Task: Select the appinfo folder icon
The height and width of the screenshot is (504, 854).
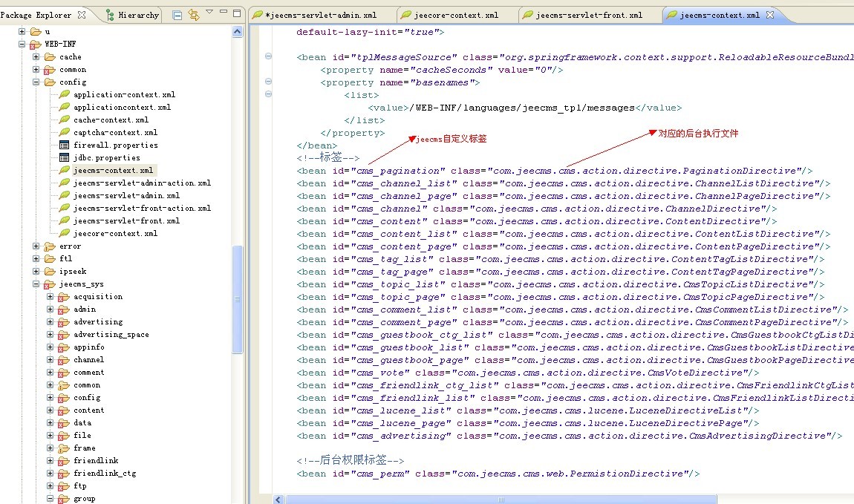Action: click(x=64, y=347)
